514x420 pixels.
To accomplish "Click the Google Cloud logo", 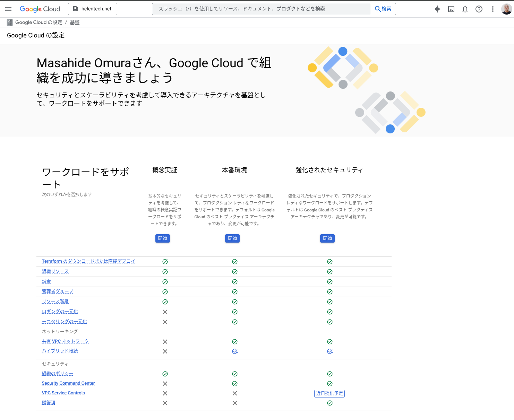I will point(40,9).
